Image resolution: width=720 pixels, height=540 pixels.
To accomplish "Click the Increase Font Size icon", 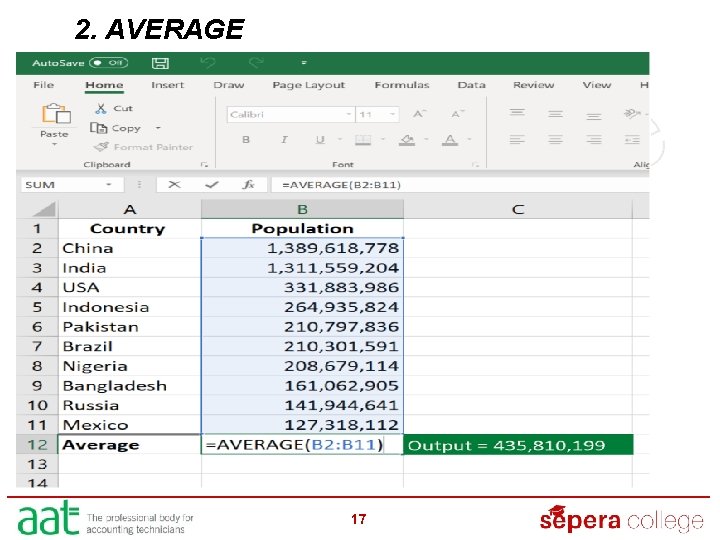I will point(419,114).
